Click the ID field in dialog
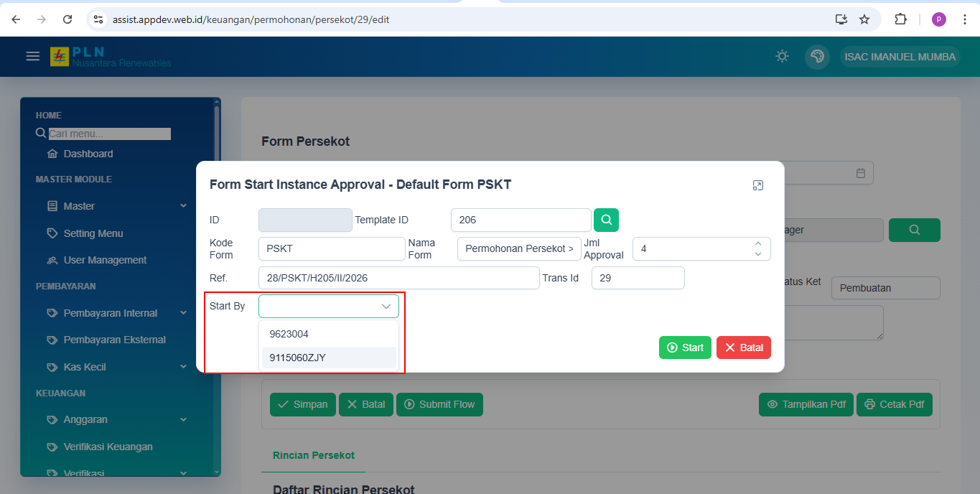The width and height of the screenshot is (980, 494). click(305, 220)
